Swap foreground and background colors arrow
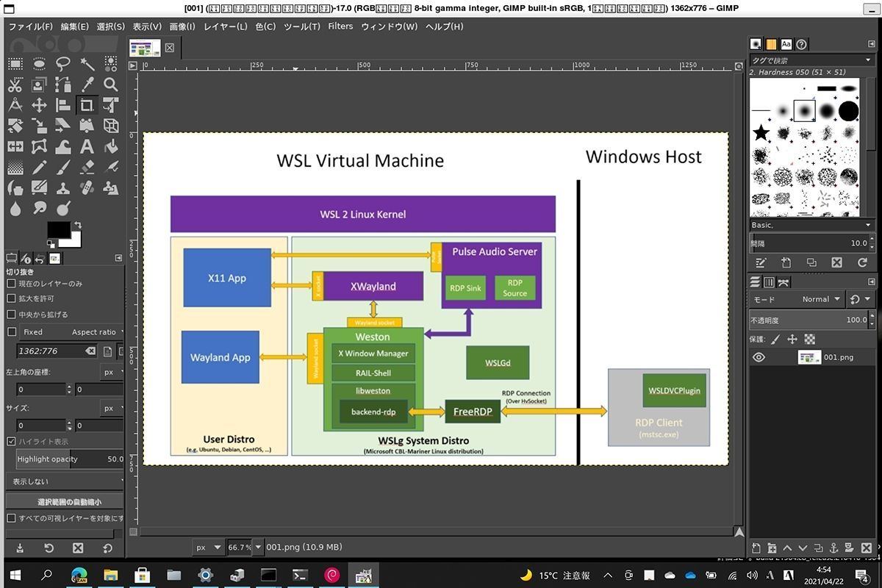 (x=77, y=225)
